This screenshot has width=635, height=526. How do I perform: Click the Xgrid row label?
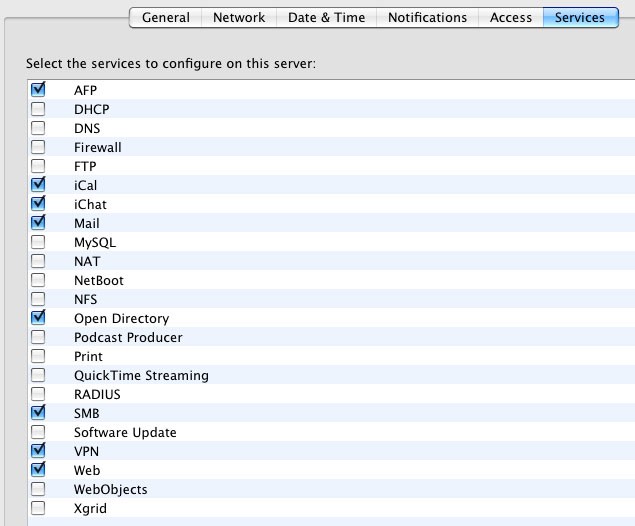pyautogui.click(x=90, y=509)
